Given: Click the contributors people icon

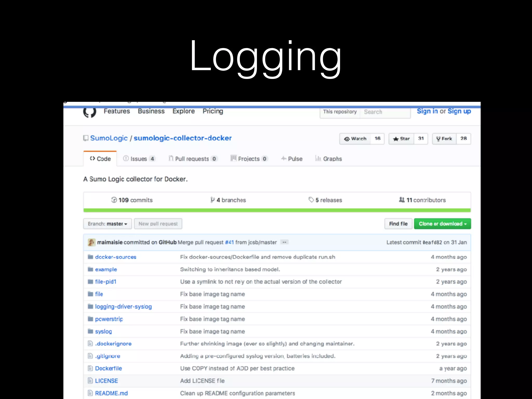Looking at the screenshot, I should 402,199.
